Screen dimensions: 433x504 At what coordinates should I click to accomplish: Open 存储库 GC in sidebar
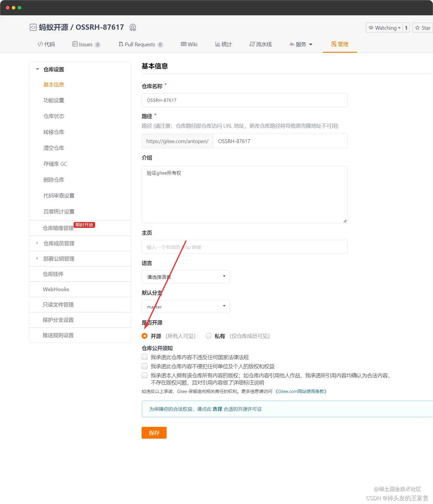click(55, 164)
